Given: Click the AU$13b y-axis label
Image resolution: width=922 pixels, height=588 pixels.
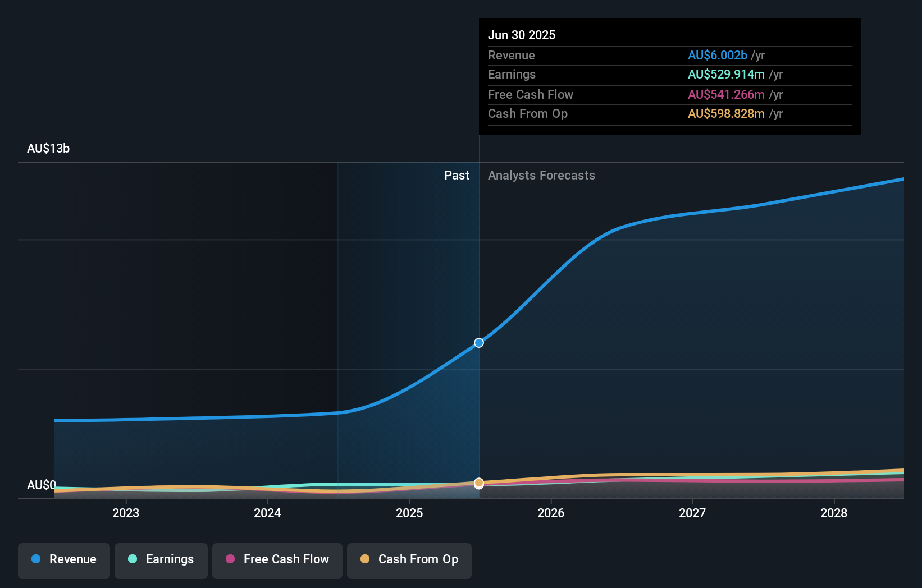Looking at the screenshot, I should click(x=48, y=149).
